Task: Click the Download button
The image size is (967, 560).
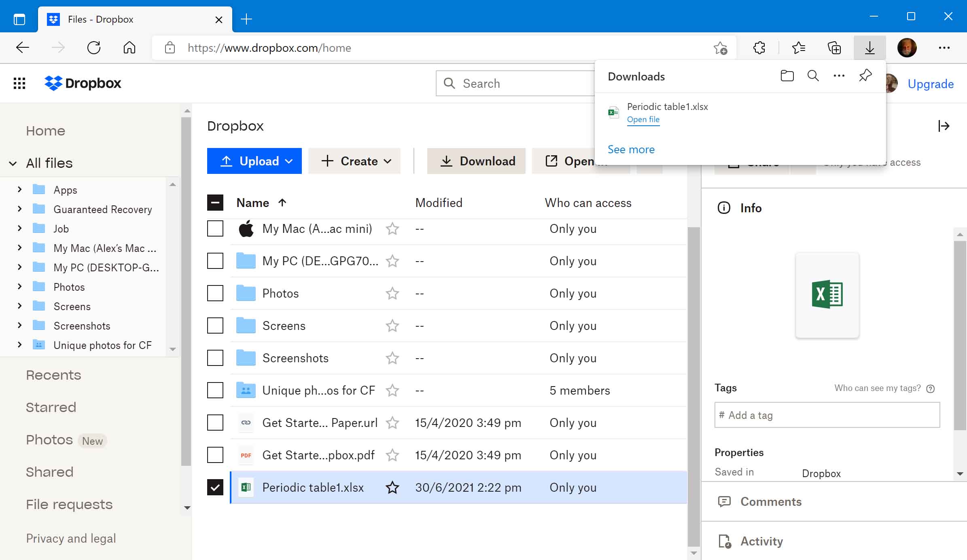Action: click(x=476, y=161)
